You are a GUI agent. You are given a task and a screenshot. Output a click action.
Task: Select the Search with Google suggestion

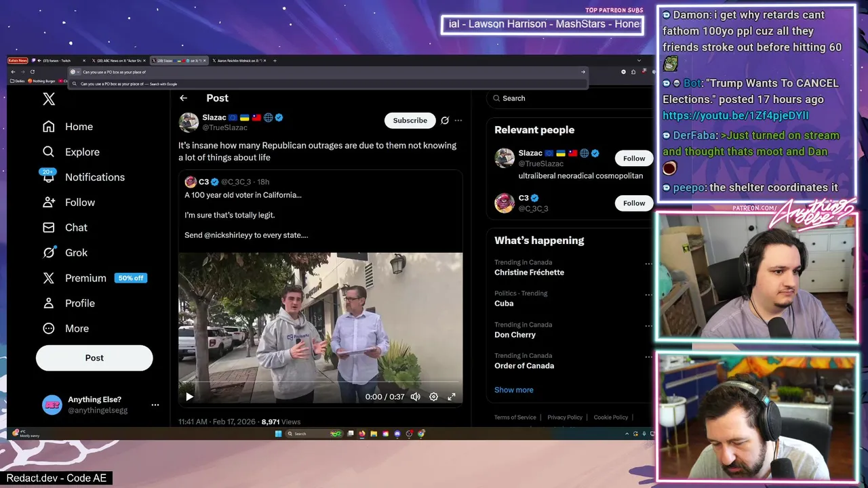[x=329, y=84]
